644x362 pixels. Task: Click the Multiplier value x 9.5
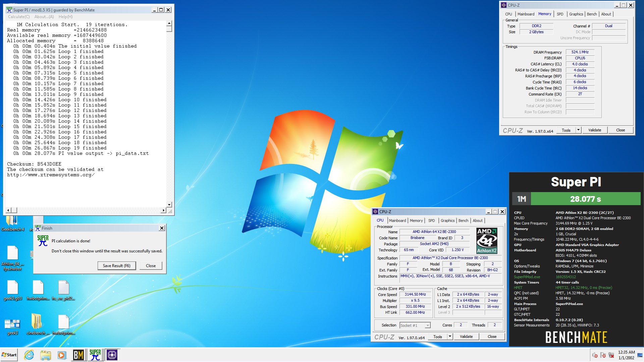(x=415, y=300)
